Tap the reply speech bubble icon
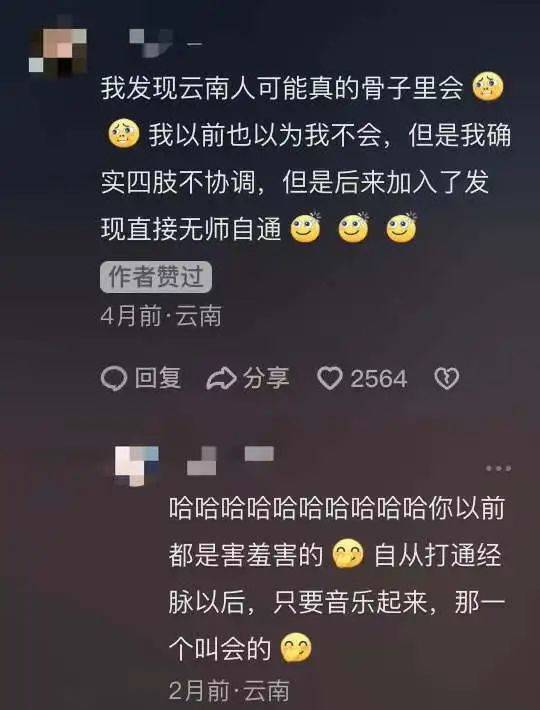 coord(114,378)
